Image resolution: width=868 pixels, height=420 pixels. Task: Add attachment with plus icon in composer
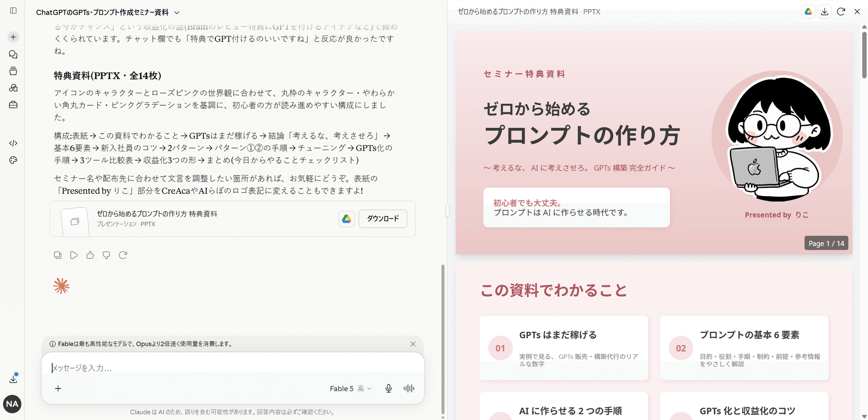tap(58, 388)
